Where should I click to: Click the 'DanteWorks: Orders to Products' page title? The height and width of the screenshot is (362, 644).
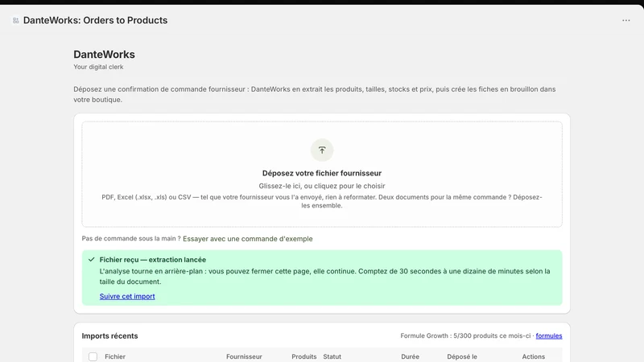point(95,20)
